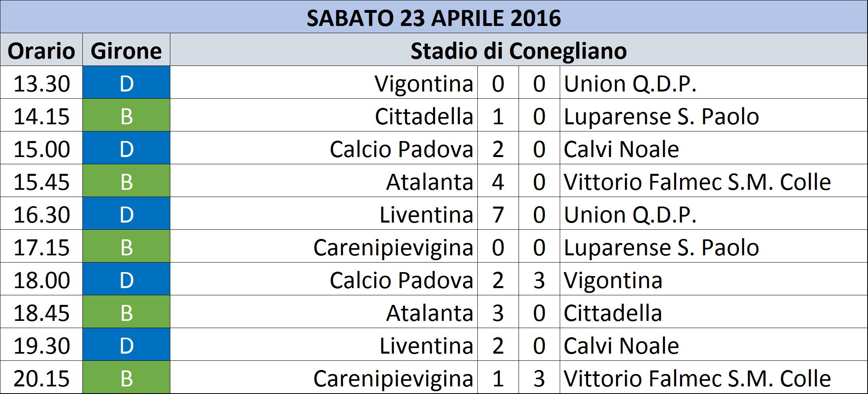Image resolution: width=868 pixels, height=394 pixels.
Task: Click the SABATO 23 APRILE 2016 title
Action: click(x=434, y=18)
